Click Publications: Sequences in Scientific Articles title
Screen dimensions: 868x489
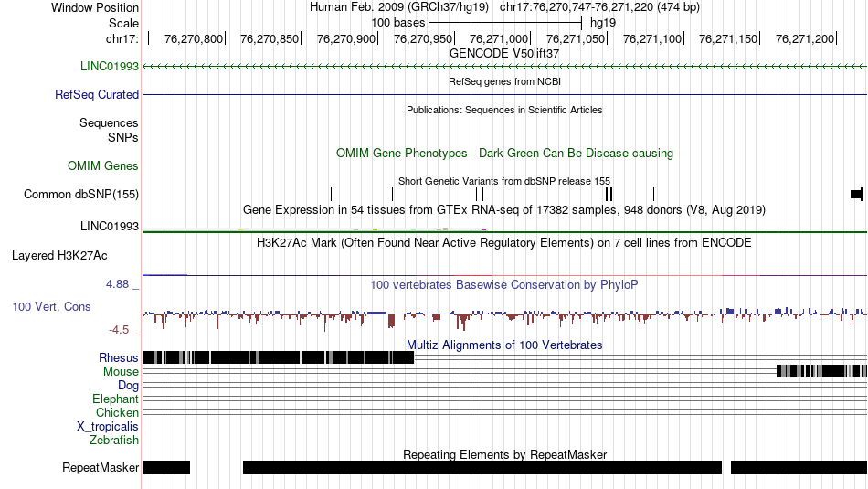[504, 110]
